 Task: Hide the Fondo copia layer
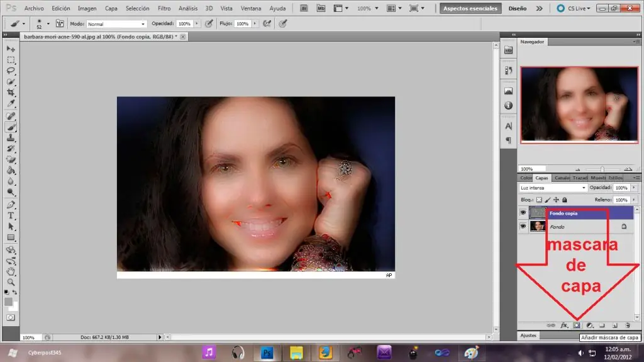point(523,213)
